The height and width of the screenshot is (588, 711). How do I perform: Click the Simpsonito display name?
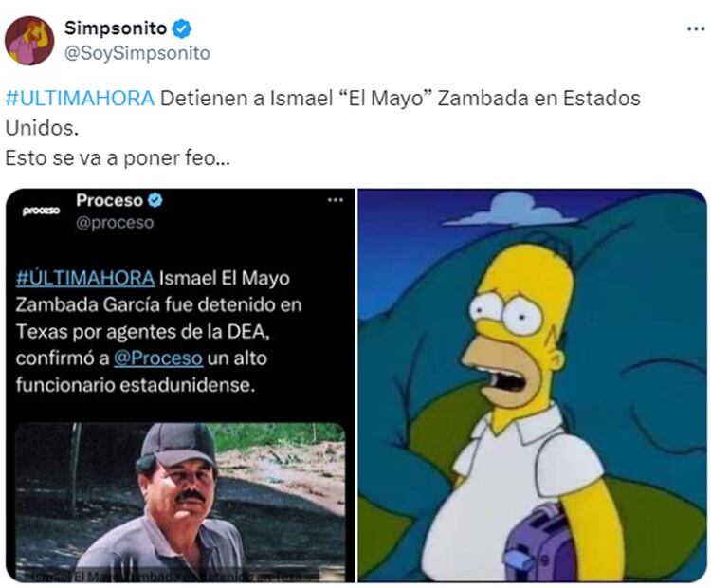(116, 28)
